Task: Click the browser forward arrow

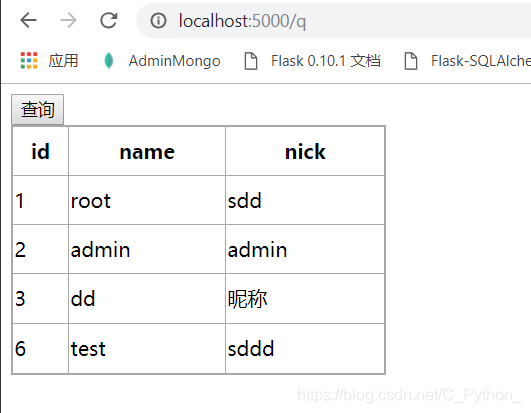Action: point(68,20)
